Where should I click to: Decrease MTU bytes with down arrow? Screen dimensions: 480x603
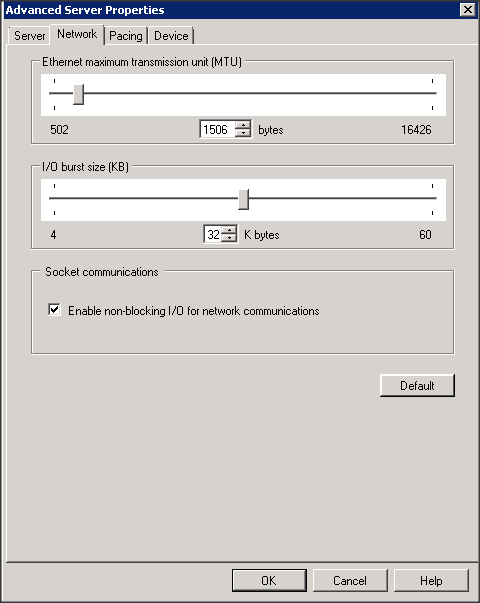pos(243,133)
